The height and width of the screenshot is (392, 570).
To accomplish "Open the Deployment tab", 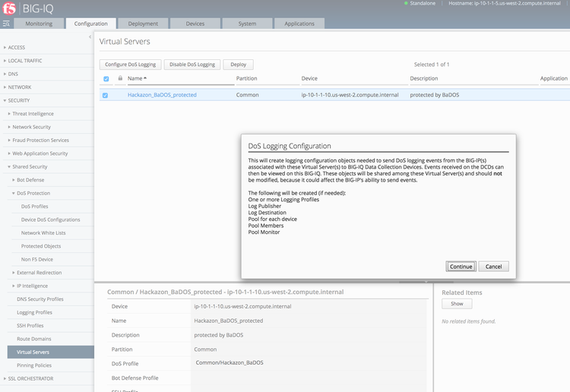I will pyautogui.click(x=143, y=24).
